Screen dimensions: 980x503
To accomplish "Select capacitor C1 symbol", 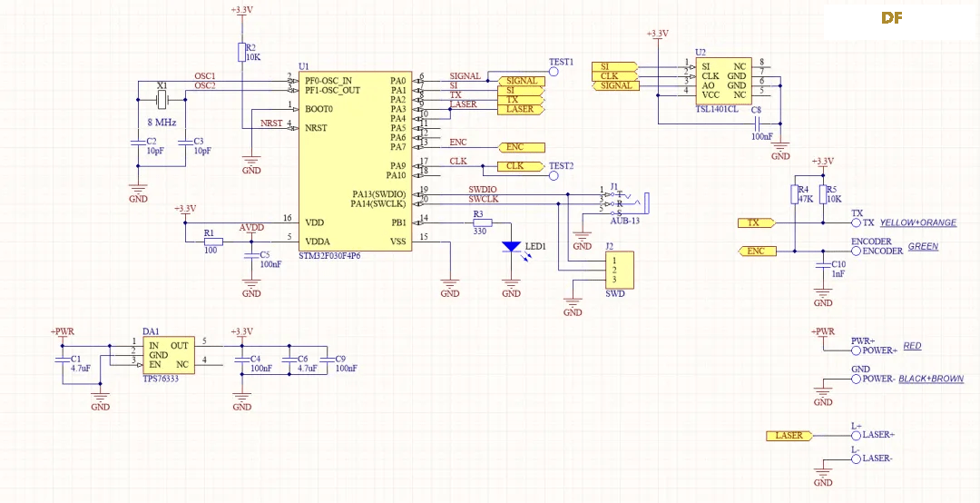I will [62, 360].
